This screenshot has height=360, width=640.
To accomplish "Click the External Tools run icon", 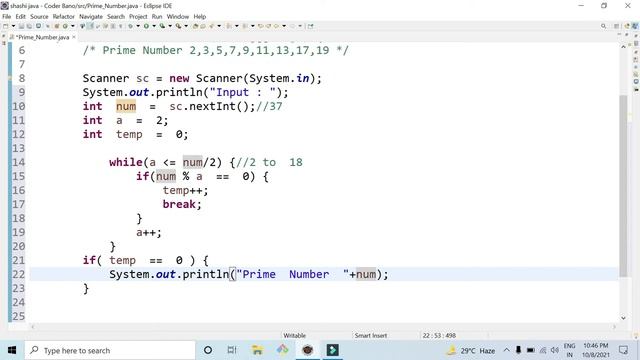I will [x=178, y=26].
